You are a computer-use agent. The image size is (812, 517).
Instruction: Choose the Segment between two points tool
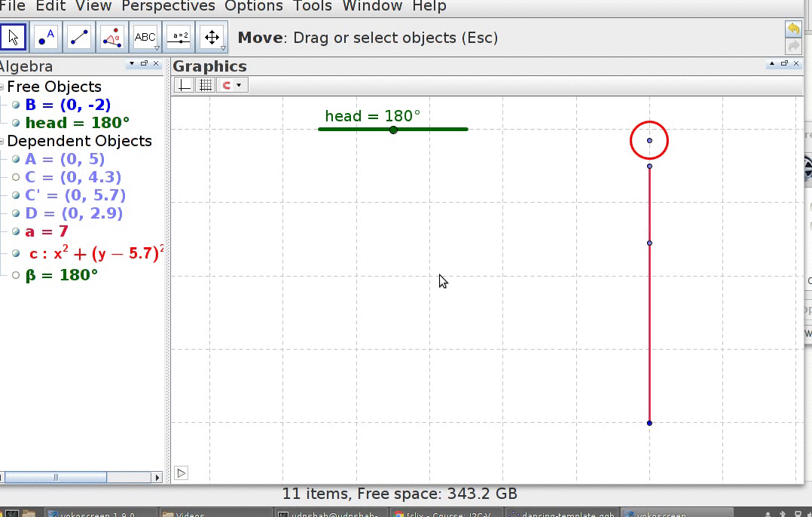tap(79, 37)
